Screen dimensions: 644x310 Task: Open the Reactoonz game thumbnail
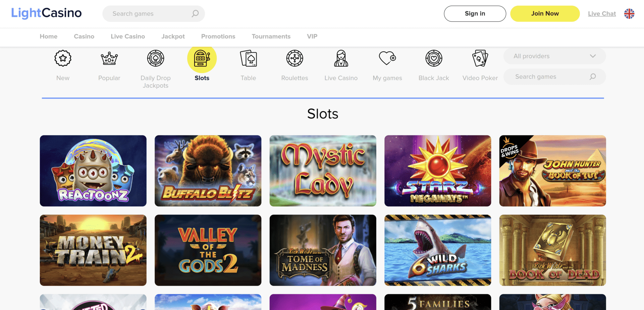click(93, 171)
